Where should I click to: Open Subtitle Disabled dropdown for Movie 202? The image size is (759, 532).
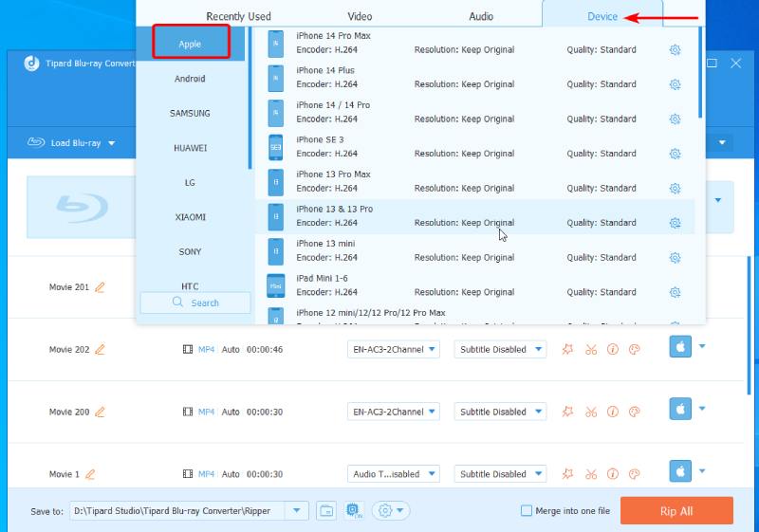(500, 349)
